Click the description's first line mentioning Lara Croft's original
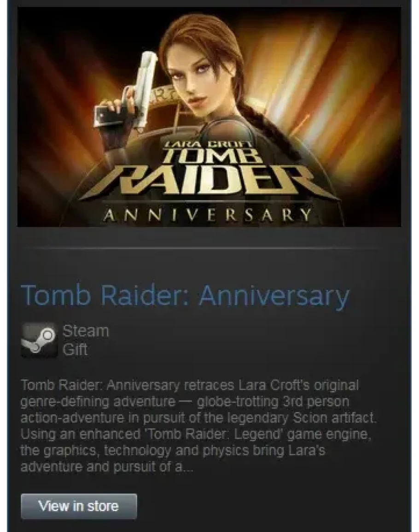419x532 pixels. (x=190, y=386)
